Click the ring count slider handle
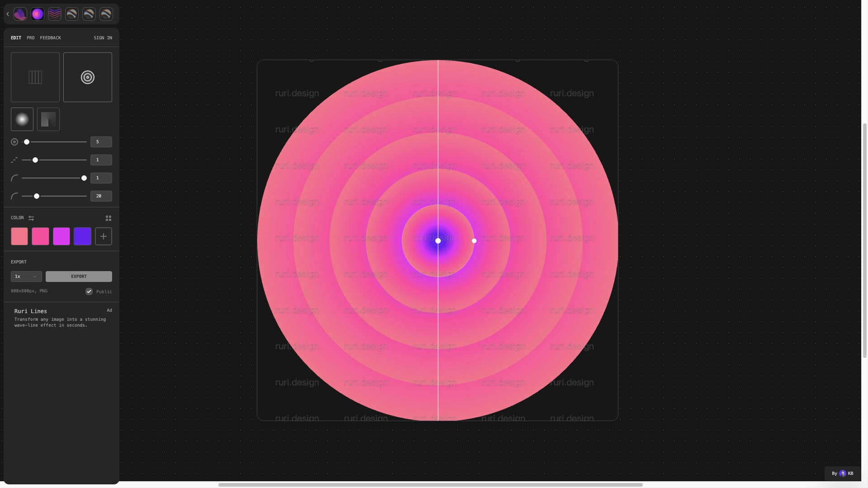The height and width of the screenshot is (488, 868). pyautogui.click(x=27, y=142)
